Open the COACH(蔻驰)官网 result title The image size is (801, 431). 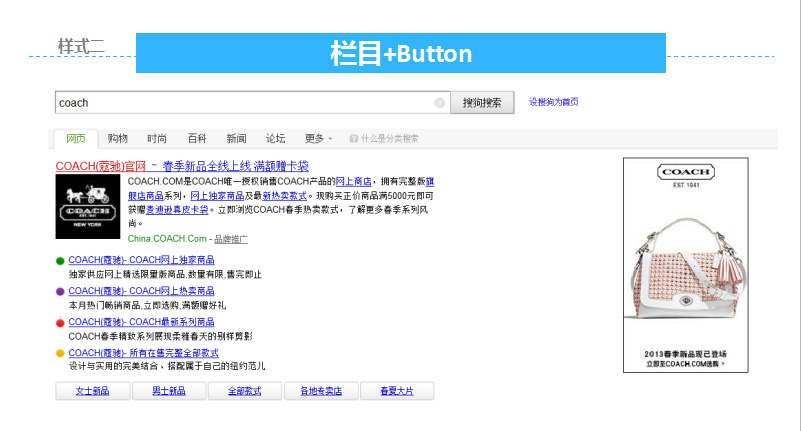coord(182,166)
